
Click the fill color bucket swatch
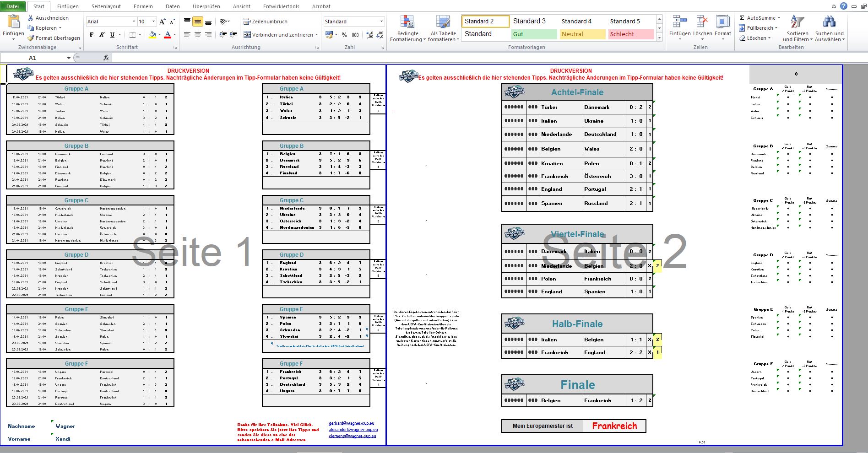coord(152,35)
